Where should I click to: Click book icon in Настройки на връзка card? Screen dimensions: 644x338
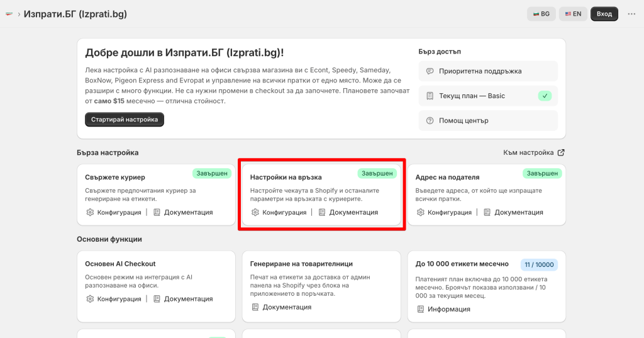[321, 212]
